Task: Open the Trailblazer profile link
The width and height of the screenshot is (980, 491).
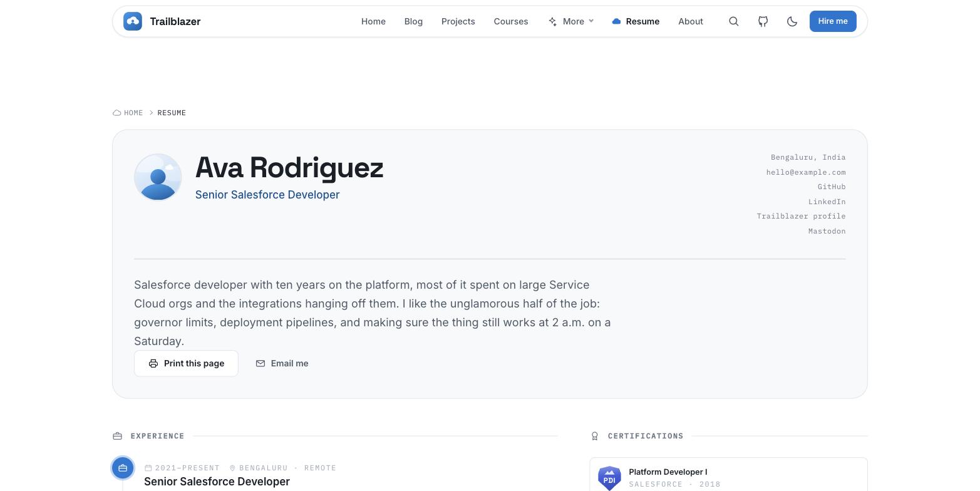Action: (x=801, y=216)
